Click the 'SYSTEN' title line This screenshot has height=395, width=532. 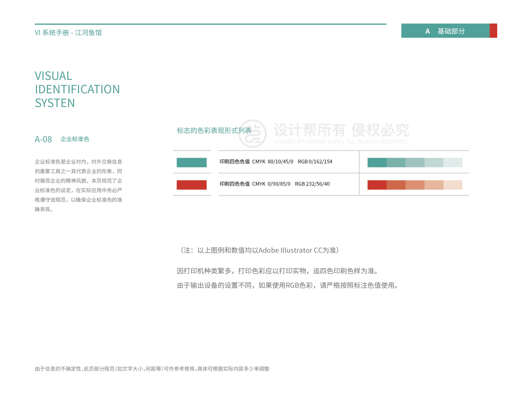tap(55, 103)
